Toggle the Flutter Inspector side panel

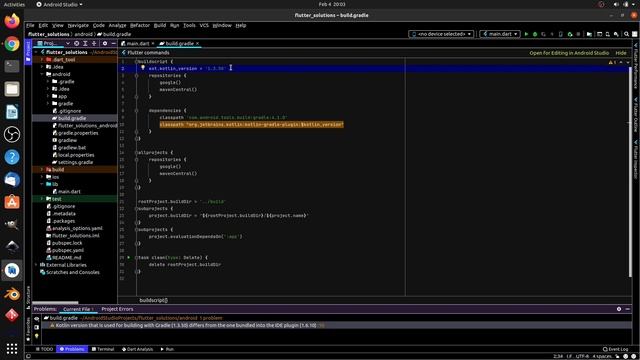pos(636,160)
